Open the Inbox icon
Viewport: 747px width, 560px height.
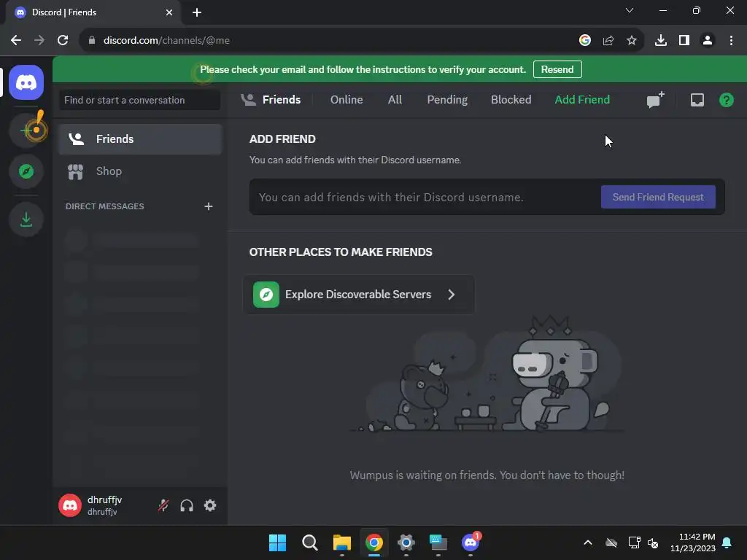[x=697, y=100]
